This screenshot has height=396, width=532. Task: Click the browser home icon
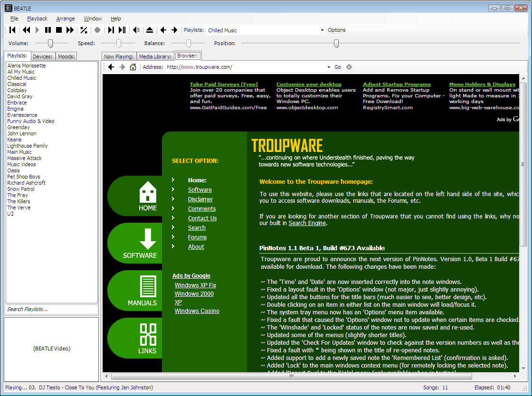point(133,67)
